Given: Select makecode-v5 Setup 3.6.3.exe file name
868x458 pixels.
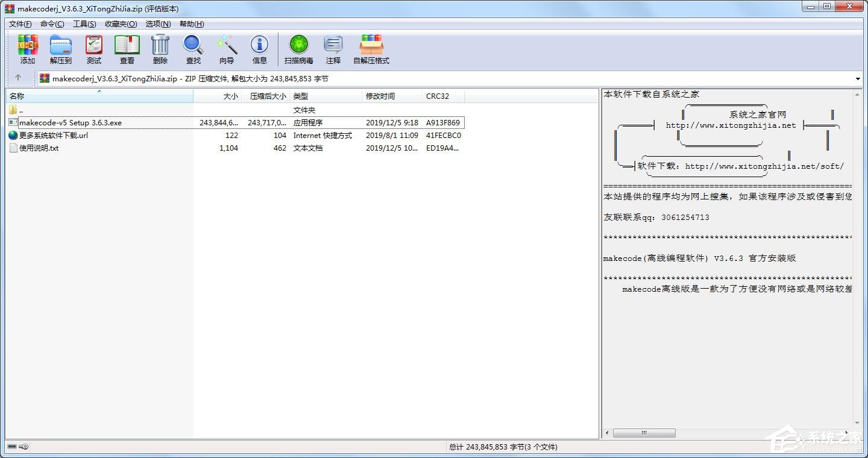Looking at the screenshot, I should pyautogui.click(x=71, y=122).
